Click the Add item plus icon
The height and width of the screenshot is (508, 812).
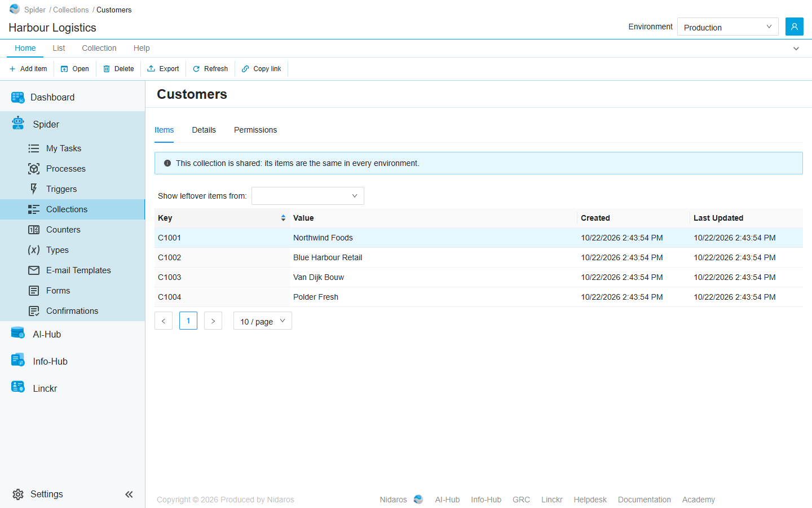12,69
